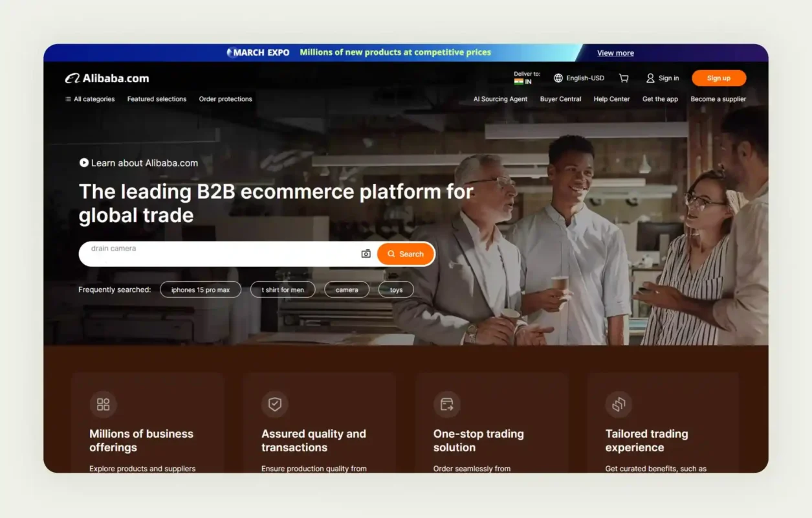Image resolution: width=812 pixels, height=518 pixels.
Task: Click the Alibaba.com logo
Action: click(x=107, y=78)
